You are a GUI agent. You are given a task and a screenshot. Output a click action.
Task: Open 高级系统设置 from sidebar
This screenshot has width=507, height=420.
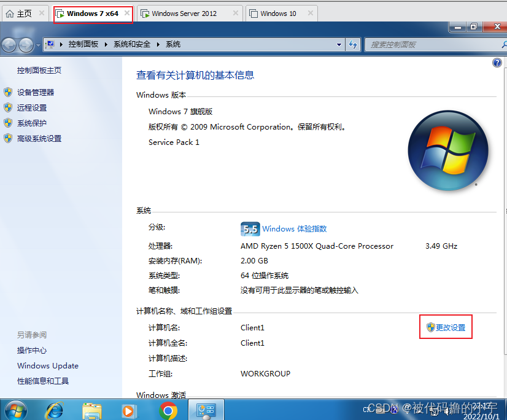pyautogui.click(x=39, y=139)
